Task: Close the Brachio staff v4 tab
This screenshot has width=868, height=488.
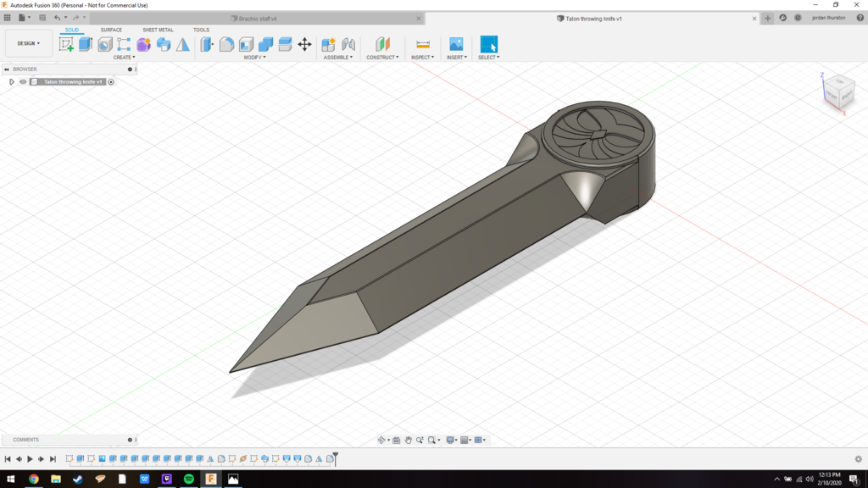Action: tap(419, 19)
